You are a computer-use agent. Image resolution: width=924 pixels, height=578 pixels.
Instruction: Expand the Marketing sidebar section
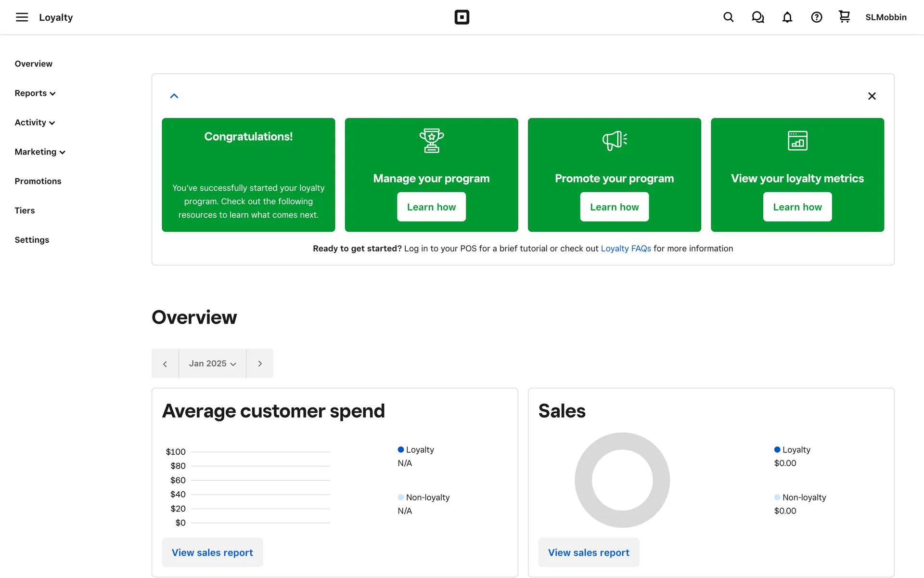[40, 152]
